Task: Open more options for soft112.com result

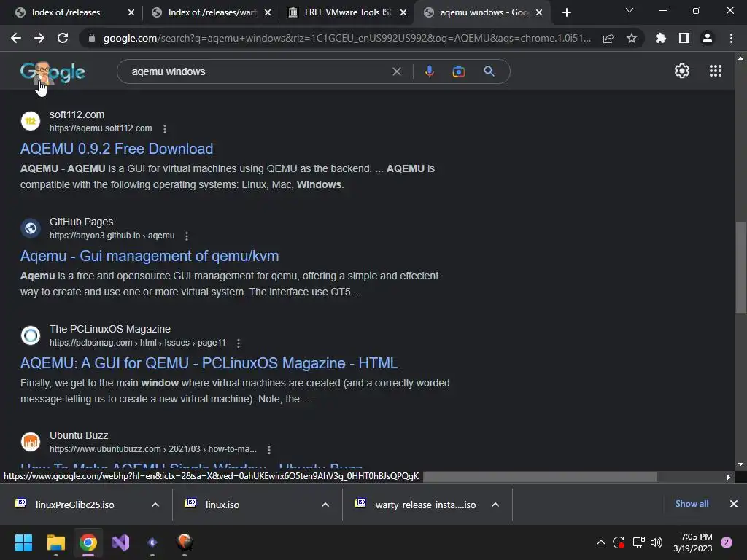Action: coord(165,129)
